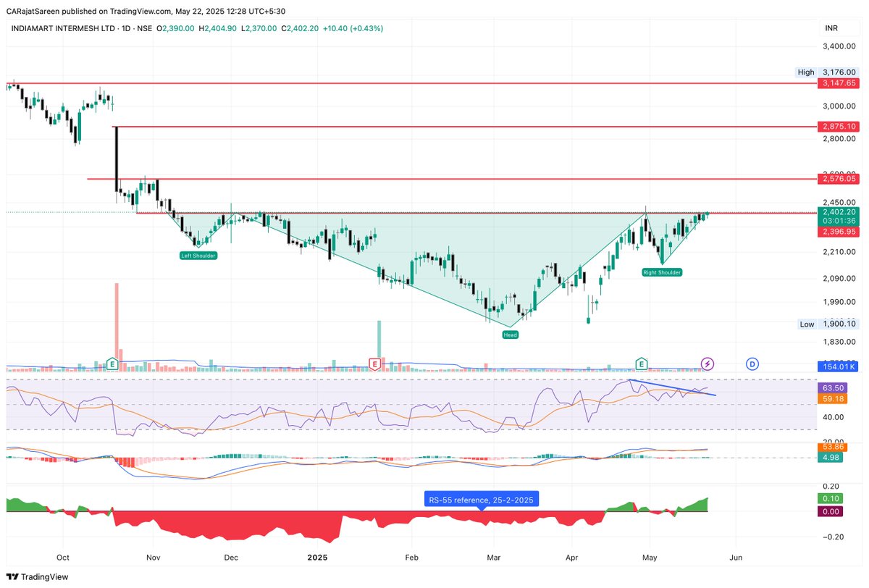Click the "RS-55 reference, 25-2-2025" label
The height and width of the screenshot is (588, 869).
point(482,499)
